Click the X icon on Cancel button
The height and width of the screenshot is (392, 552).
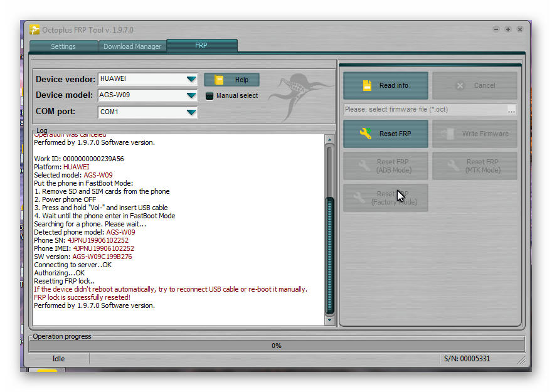click(x=460, y=85)
